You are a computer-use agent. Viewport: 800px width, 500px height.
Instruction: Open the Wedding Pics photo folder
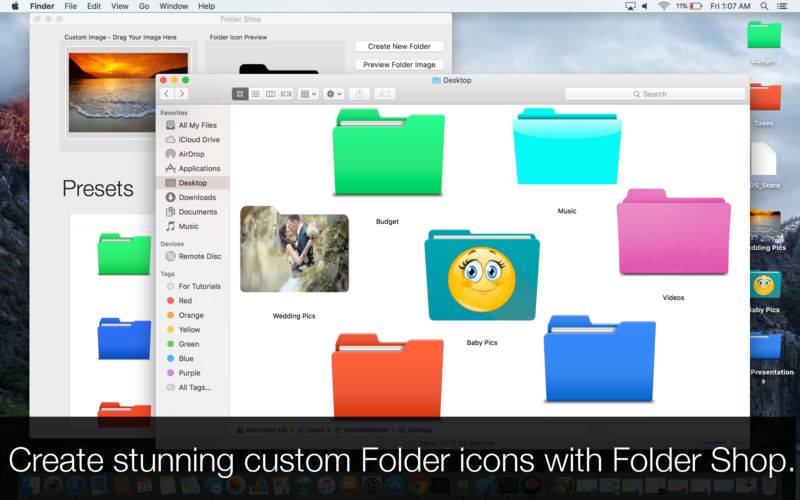[294, 249]
